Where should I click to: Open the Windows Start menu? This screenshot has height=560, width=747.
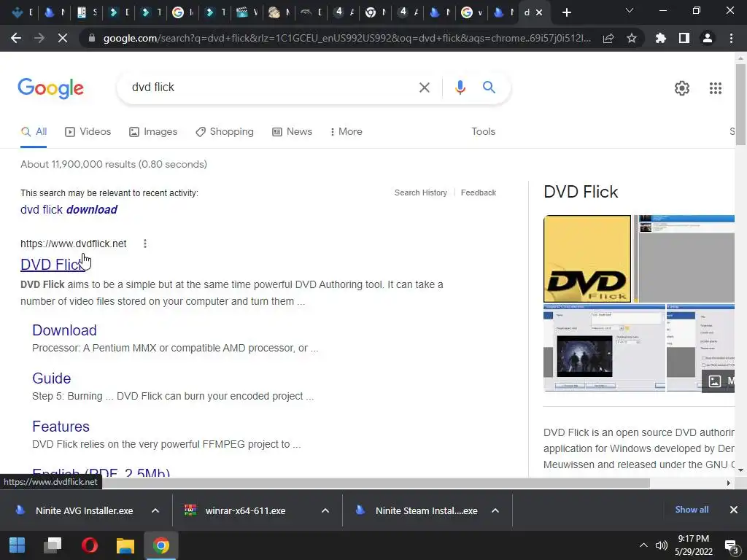[18, 545]
